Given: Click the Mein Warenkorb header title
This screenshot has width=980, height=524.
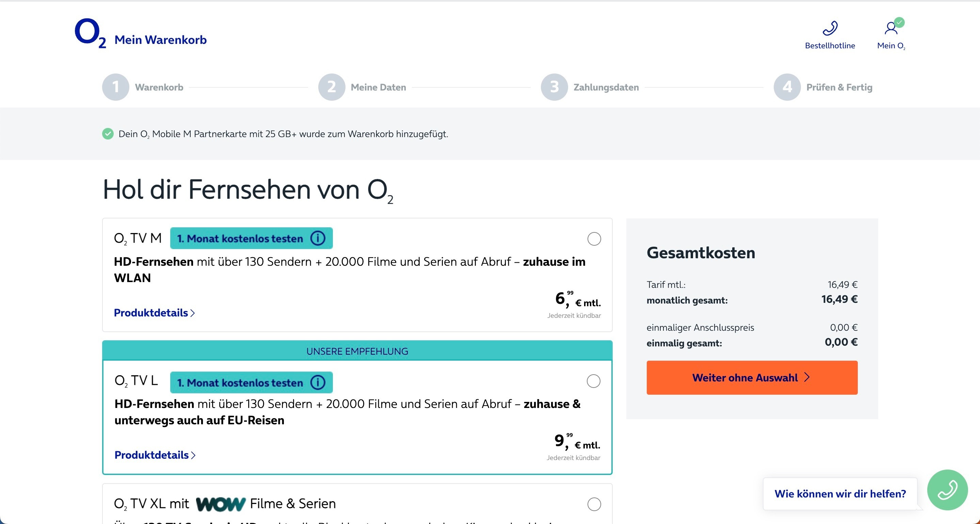Looking at the screenshot, I should [x=161, y=40].
